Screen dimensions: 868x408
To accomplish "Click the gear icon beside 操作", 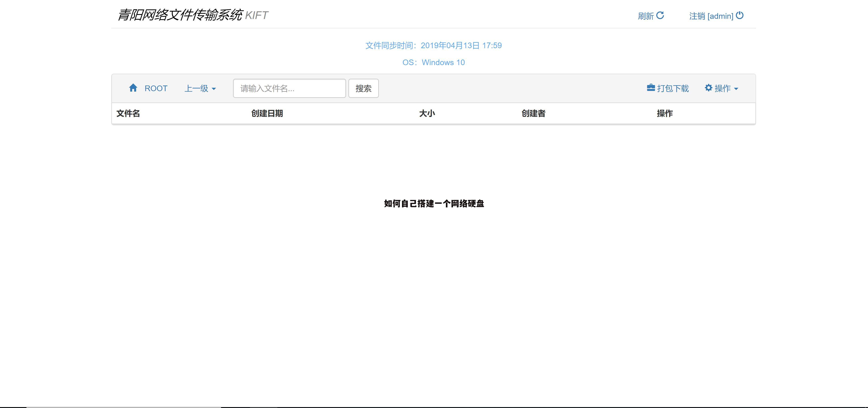I will click(x=709, y=88).
